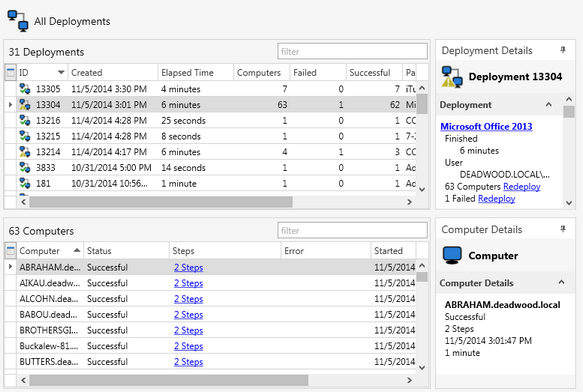Click the deployments horizontal scroll right arrow
This screenshot has height=392, width=583.
coord(409,202)
